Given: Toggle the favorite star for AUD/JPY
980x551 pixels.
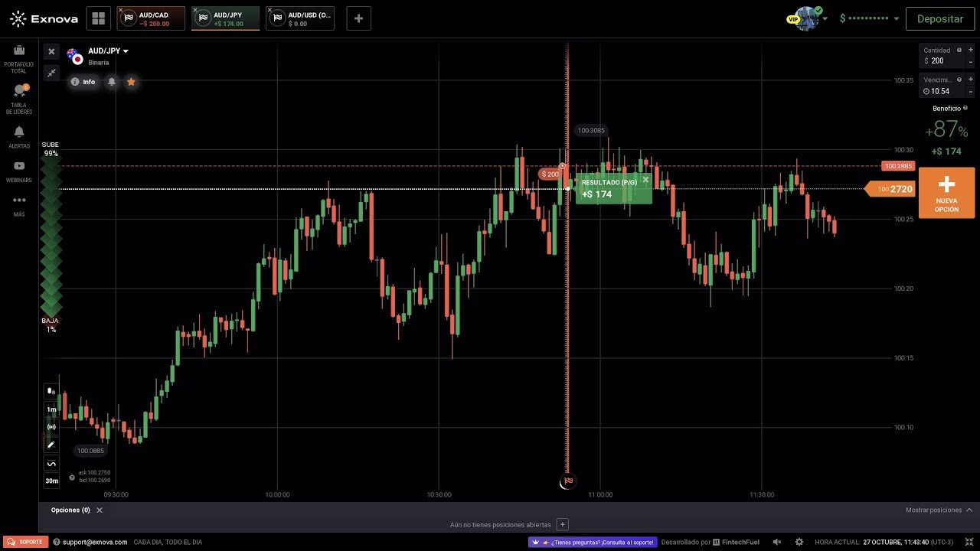Looking at the screenshot, I should [x=131, y=82].
